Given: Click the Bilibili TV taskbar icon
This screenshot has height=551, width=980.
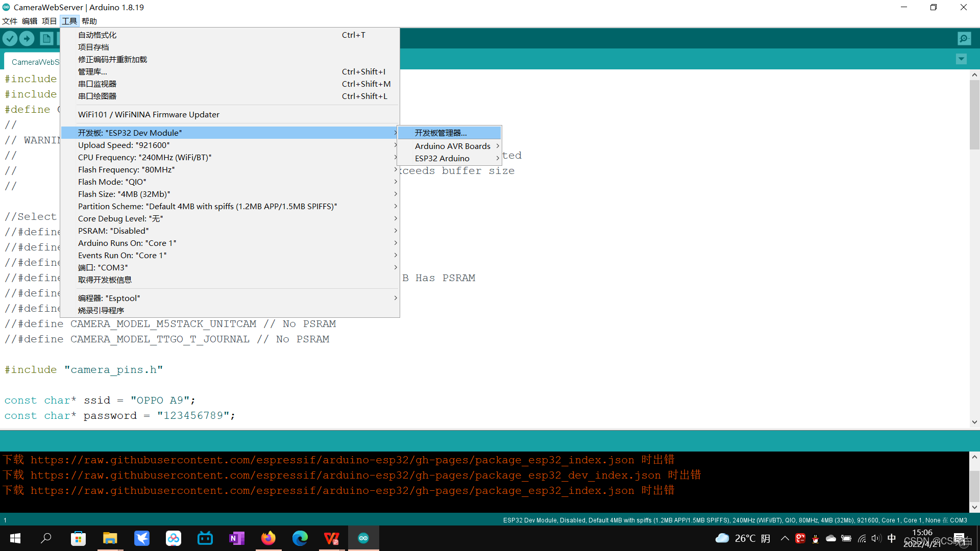Looking at the screenshot, I should tap(205, 538).
